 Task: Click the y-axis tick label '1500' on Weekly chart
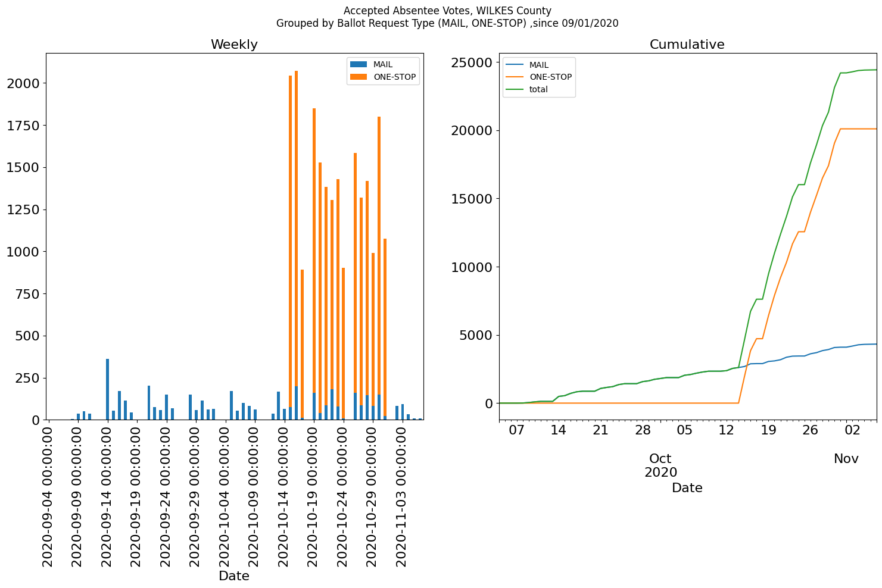coord(23,168)
